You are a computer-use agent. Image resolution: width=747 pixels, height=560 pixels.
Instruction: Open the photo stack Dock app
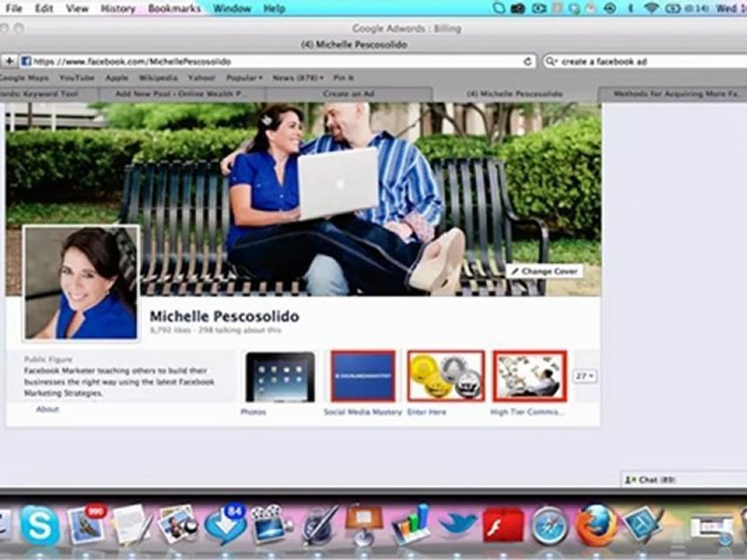coord(177,525)
